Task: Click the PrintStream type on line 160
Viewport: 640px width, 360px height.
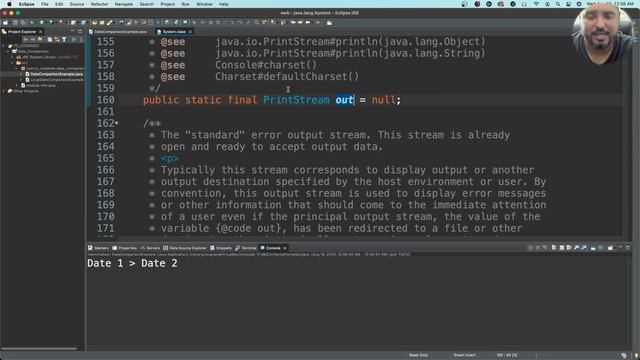Action: coord(296,100)
